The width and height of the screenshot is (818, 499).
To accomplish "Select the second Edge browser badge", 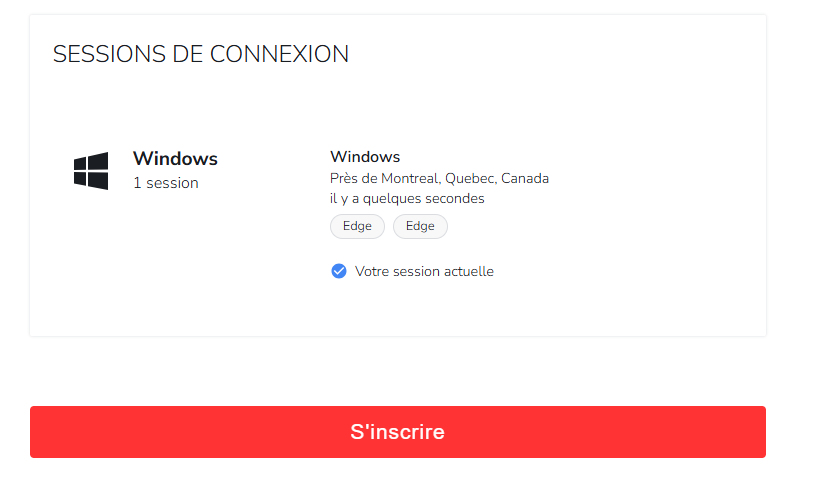I will click(420, 226).
